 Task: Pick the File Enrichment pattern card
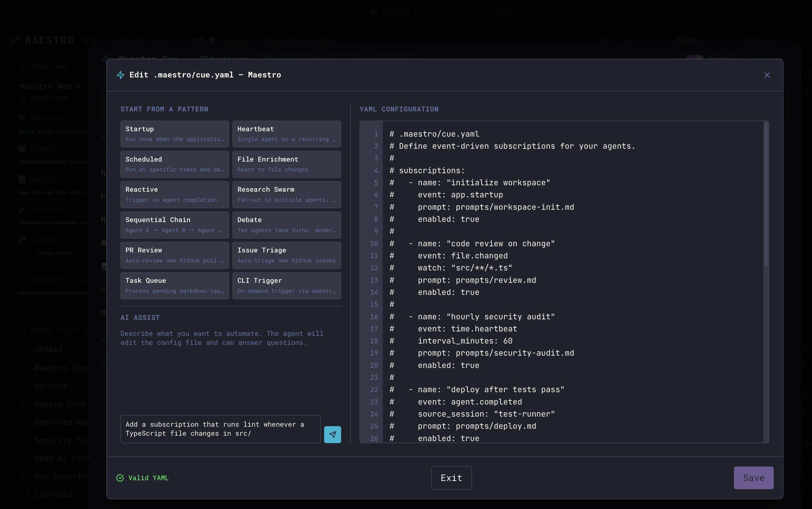click(287, 164)
